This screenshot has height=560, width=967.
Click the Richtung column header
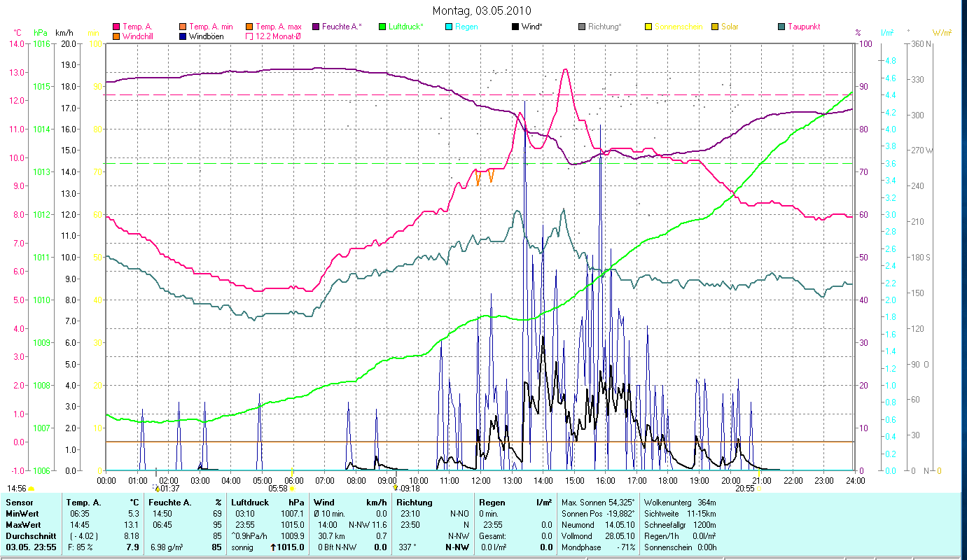click(x=415, y=503)
